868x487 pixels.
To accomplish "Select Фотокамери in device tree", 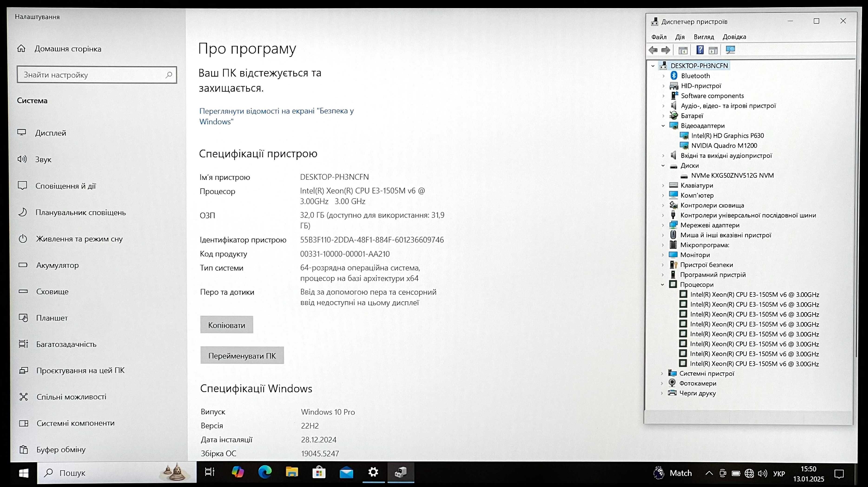I will [697, 383].
